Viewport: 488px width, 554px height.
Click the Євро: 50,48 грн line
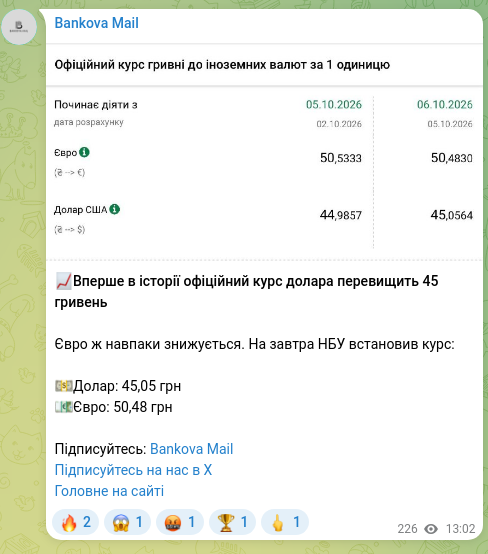point(114,407)
